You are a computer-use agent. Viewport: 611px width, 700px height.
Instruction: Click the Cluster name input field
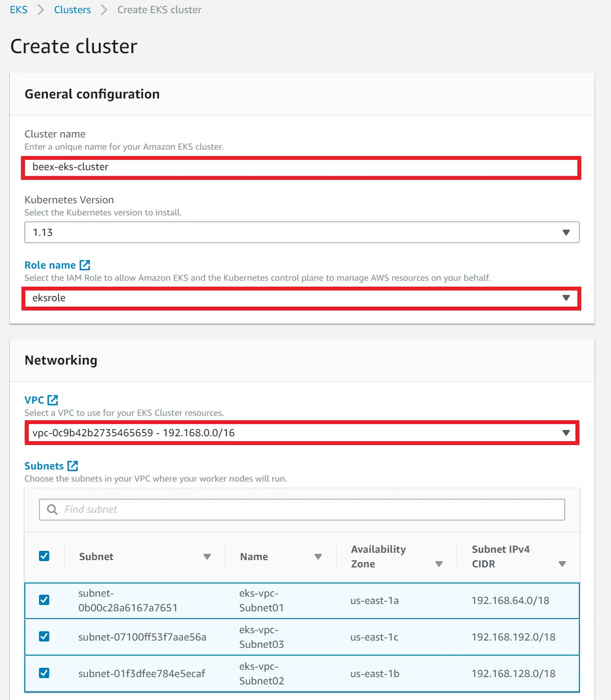(301, 167)
